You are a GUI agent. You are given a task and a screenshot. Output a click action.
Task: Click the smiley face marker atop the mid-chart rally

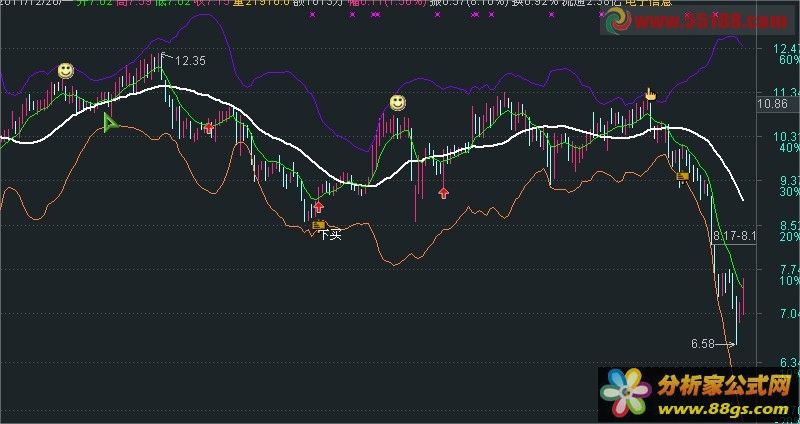[397, 103]
